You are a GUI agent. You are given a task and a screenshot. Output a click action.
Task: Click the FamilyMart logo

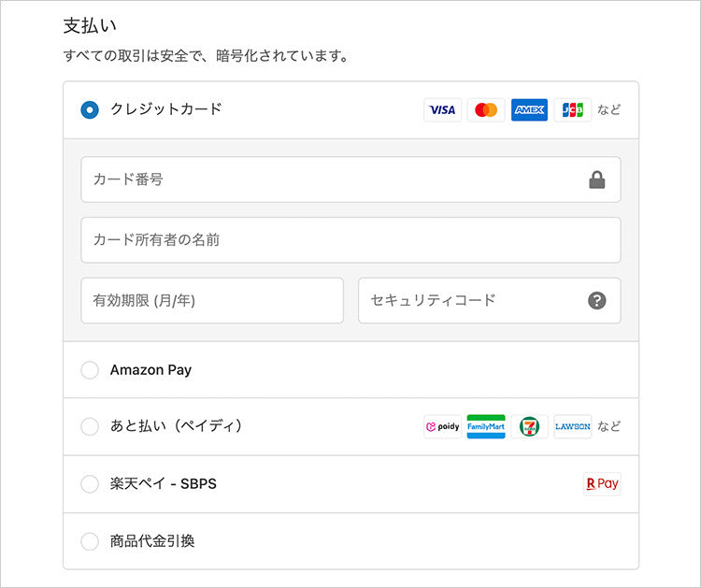click(485, 427)
